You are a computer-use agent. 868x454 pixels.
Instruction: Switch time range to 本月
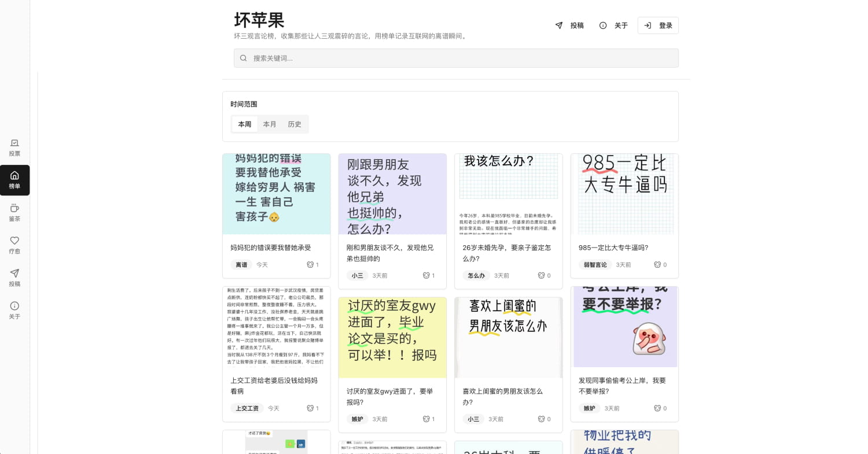click(270, 124)
